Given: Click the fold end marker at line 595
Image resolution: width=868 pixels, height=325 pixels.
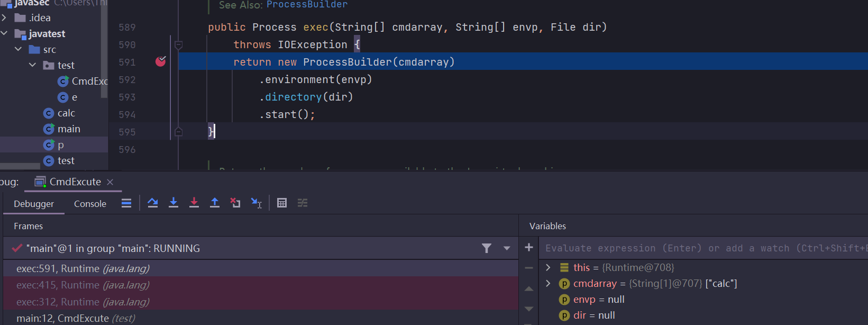Looking at the screenshot, I should tap(179, 132).
